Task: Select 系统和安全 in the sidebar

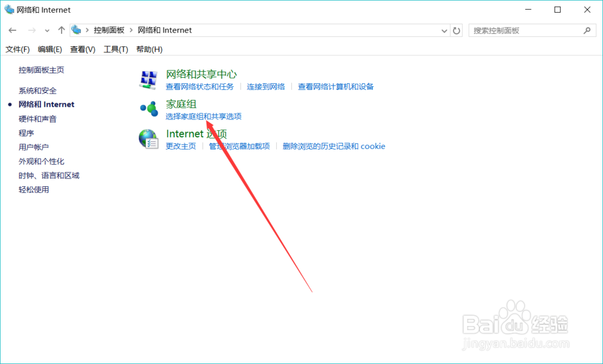Action: 38,90
